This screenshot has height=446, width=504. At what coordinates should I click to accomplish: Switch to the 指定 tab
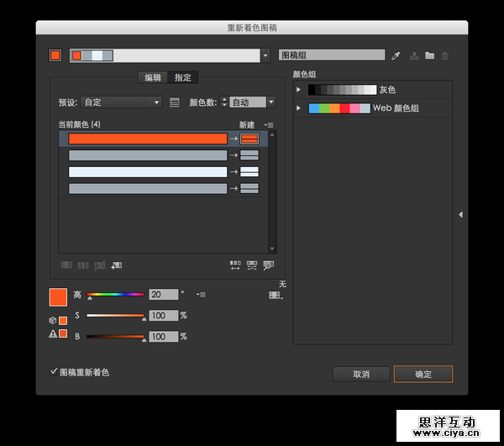click(x=183, y=77)
